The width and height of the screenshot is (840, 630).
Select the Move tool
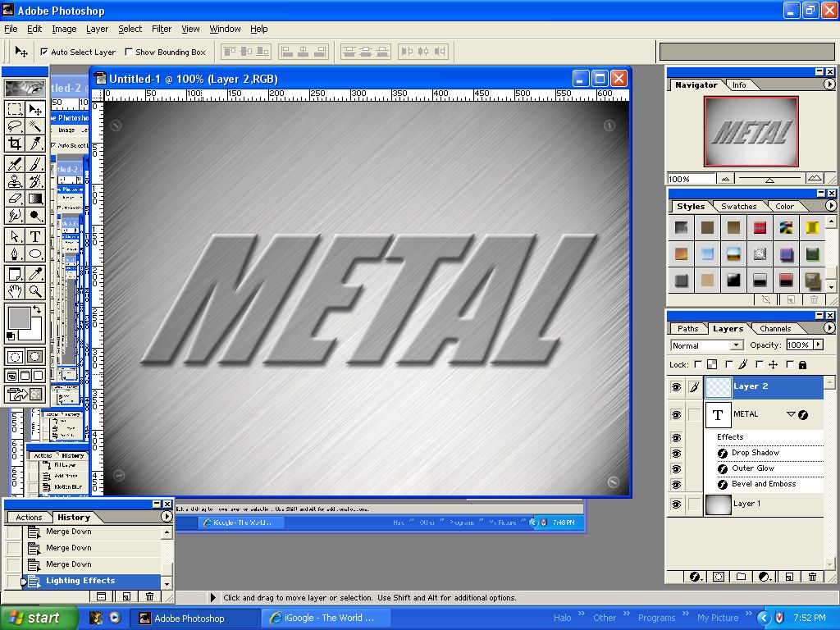(x=34, y=111)
